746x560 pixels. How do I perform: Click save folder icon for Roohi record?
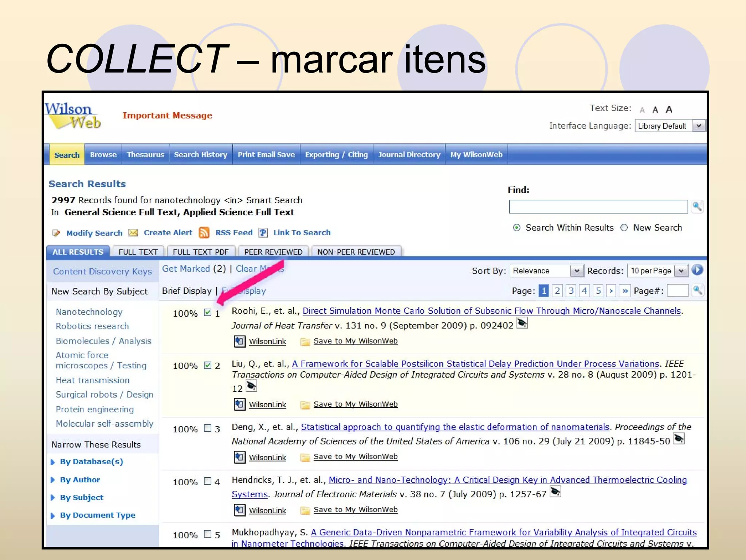pyautogui.click(x=305, y=342)
